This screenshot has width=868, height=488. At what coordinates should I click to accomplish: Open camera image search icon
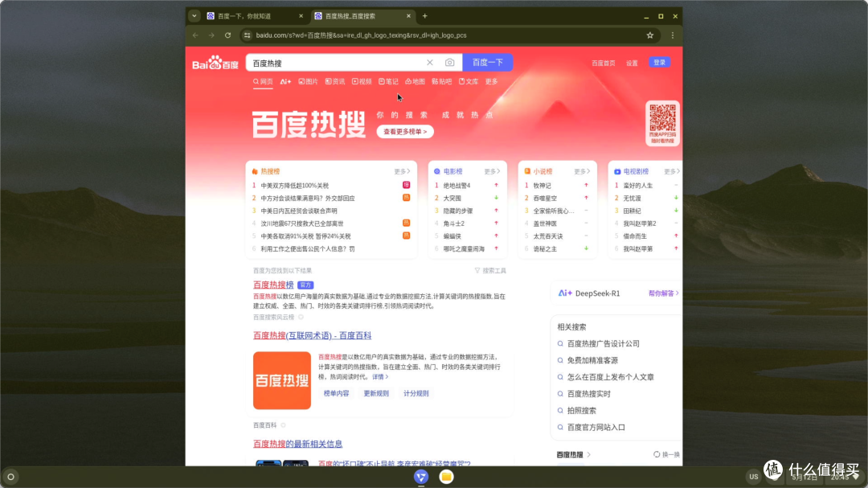[x=449, y=63]
